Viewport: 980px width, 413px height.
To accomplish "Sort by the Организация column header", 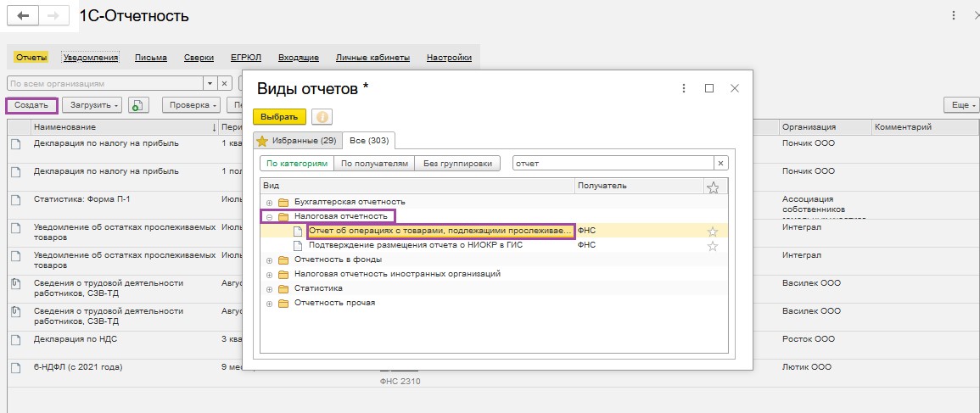I will [825, 127].
